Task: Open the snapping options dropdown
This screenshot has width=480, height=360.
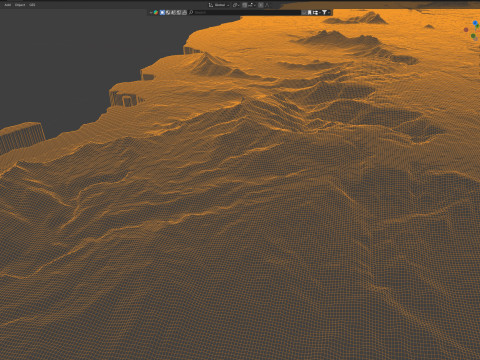Action: point(252,5)
